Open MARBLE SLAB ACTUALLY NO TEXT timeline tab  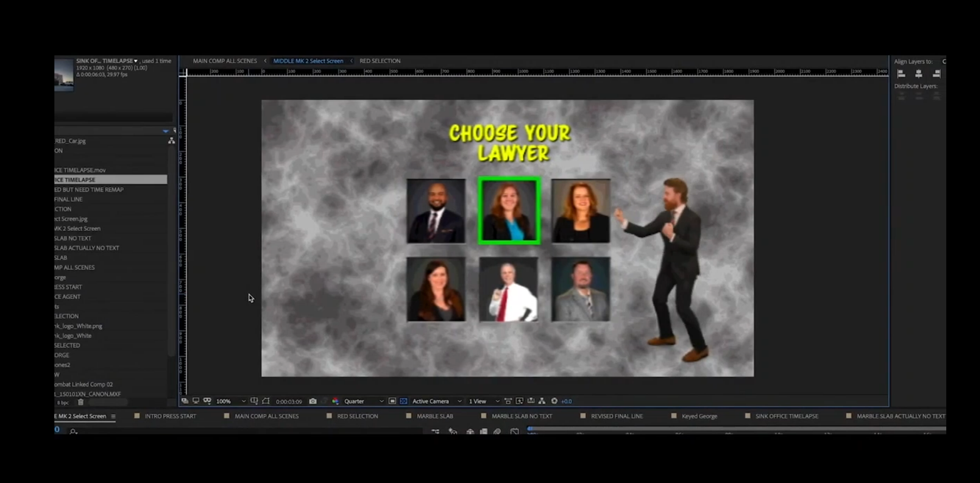(901, 416)
